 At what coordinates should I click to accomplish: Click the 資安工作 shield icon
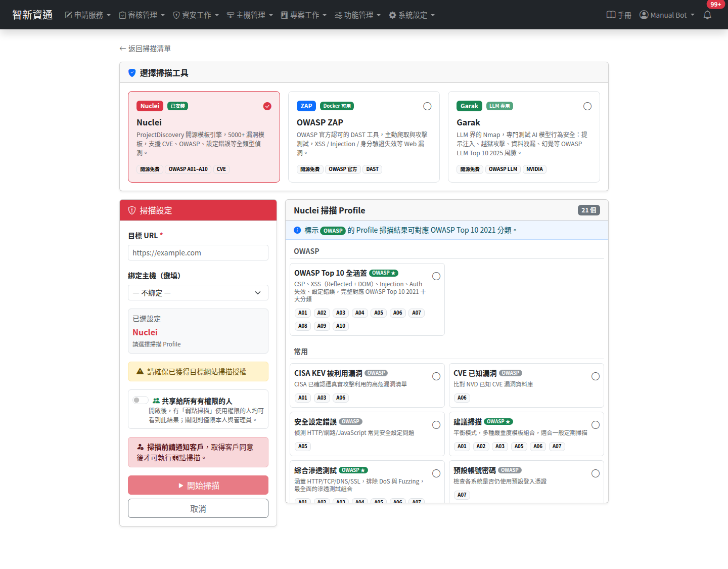point(176,15)
